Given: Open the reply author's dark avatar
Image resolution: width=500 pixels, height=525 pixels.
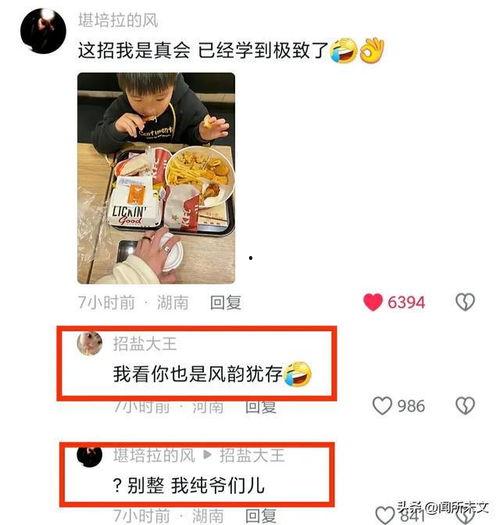Looking at the screenshot, I should click(x=89, y=455).
